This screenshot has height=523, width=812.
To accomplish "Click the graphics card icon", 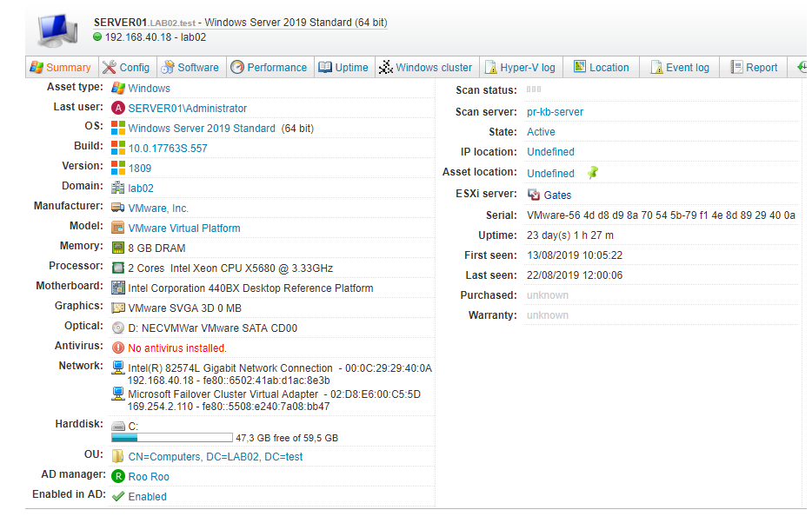I will click(x=118, y=308).
